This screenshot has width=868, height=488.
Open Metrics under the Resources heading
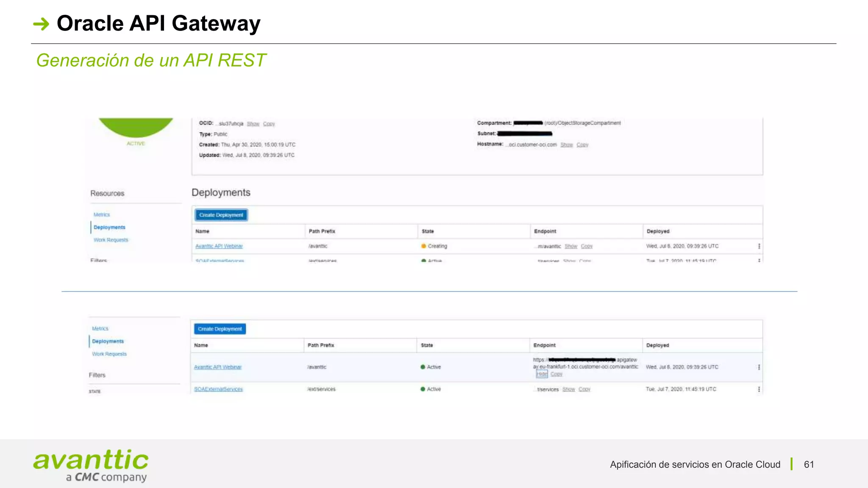tap(102, 215)
